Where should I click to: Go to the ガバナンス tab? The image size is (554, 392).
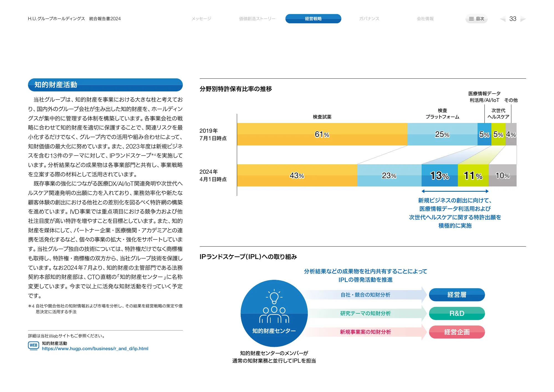tap(369, 19)
